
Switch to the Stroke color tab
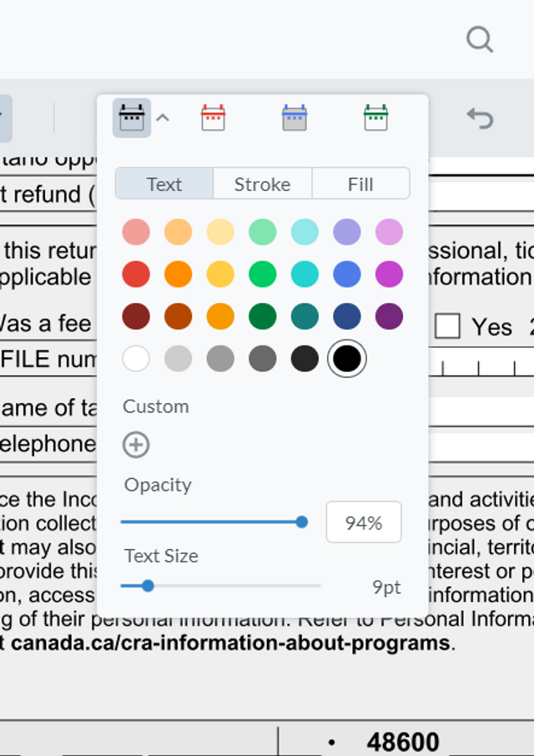[263, 184]
